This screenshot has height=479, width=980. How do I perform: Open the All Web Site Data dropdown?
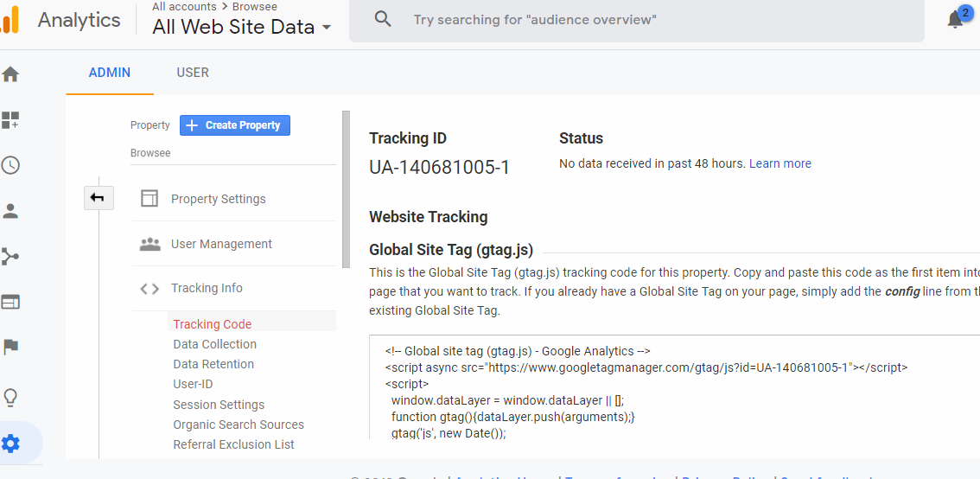[242, 27]
